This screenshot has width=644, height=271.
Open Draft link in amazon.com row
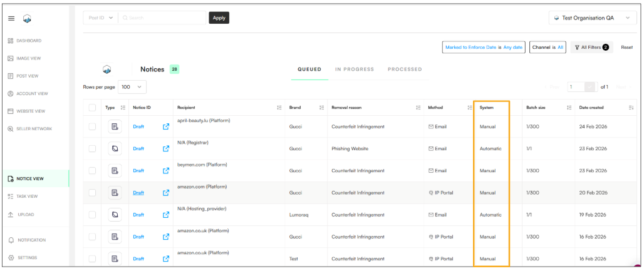(x=138, y=193)
